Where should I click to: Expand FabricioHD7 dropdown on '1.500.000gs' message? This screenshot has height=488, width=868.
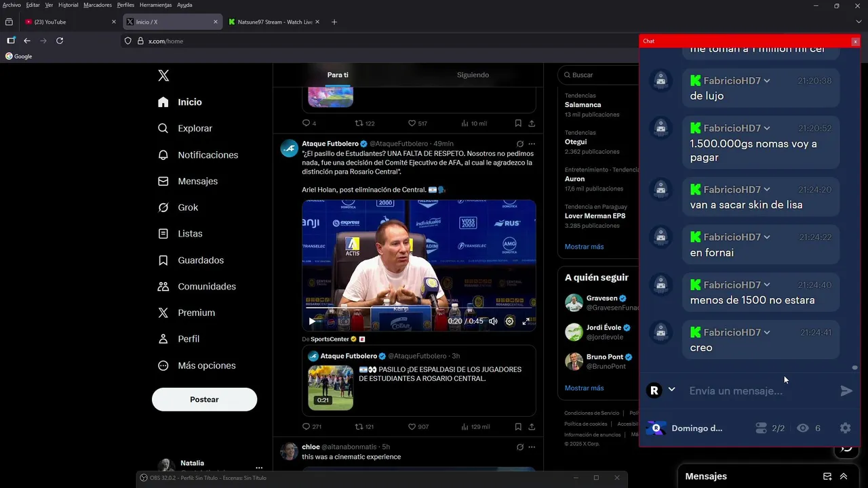(x=767, y=128)
